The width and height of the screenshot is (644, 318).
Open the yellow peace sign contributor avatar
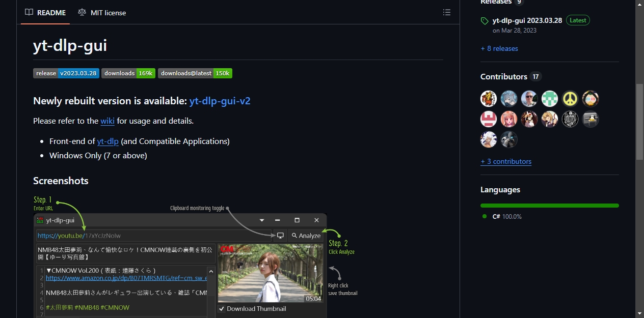(570, 99)
